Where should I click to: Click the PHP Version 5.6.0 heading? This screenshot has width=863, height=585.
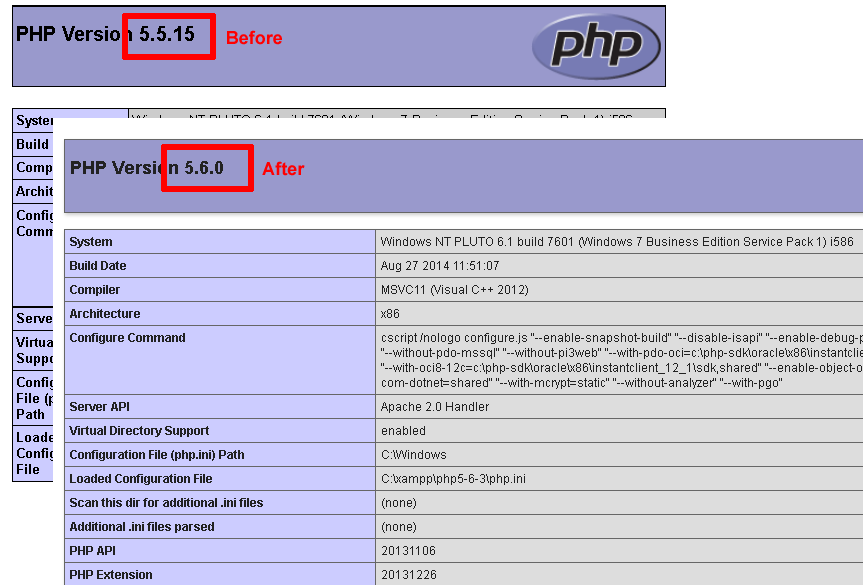pos(146,167)
